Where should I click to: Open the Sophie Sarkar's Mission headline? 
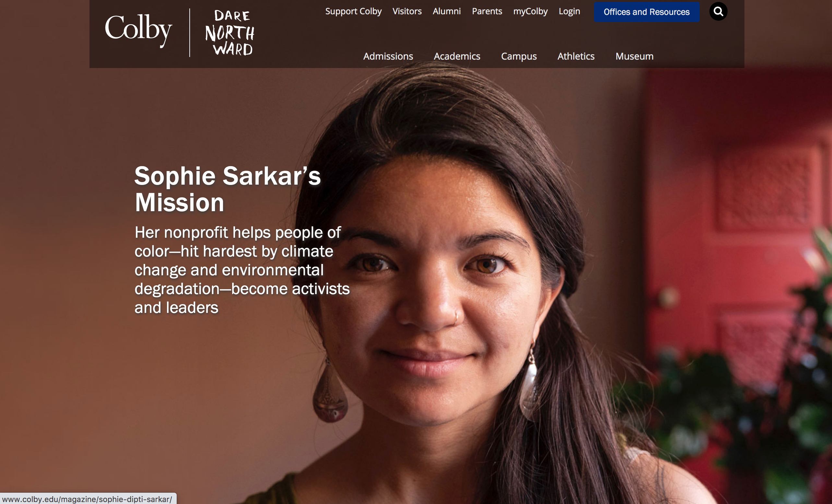tap(228, 189)
